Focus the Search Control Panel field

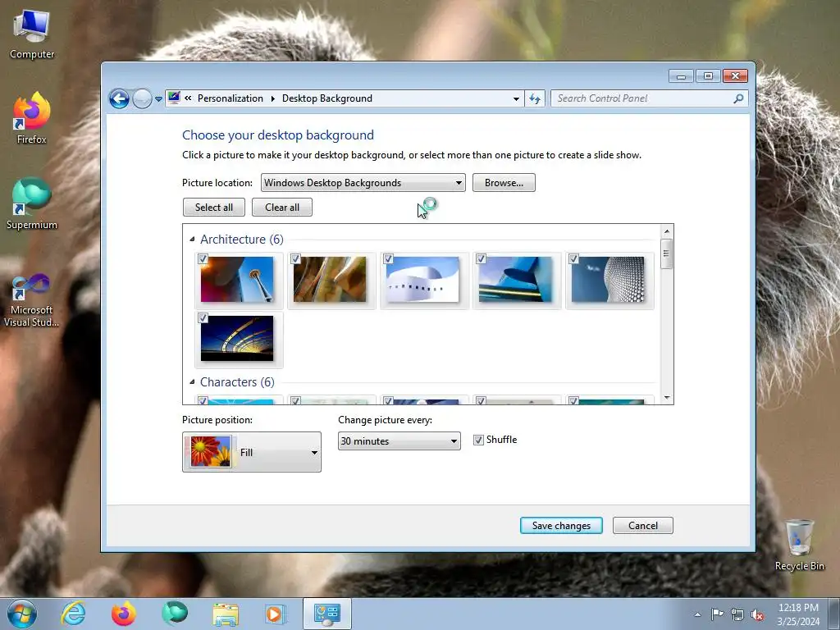point(641,98)
